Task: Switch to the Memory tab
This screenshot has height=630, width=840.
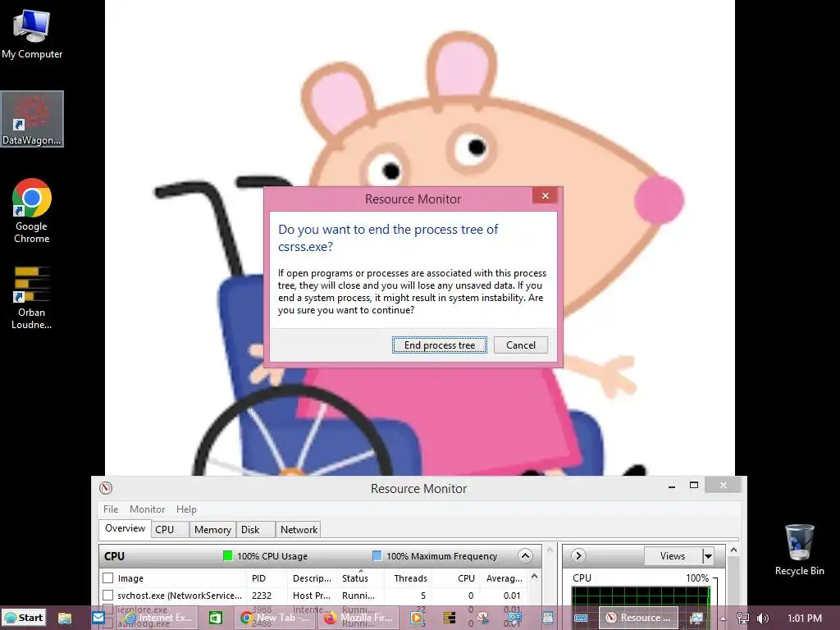Action: pos(212,530)
